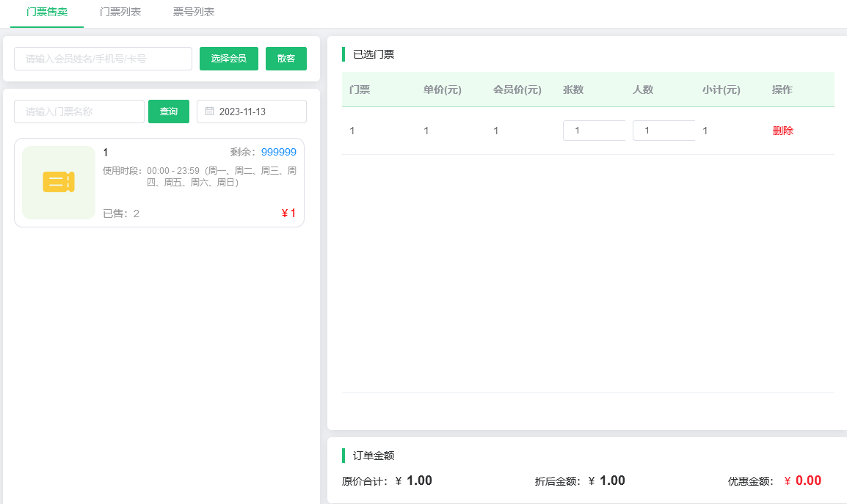Click the 人数 people count input box

tap(664, 130)
